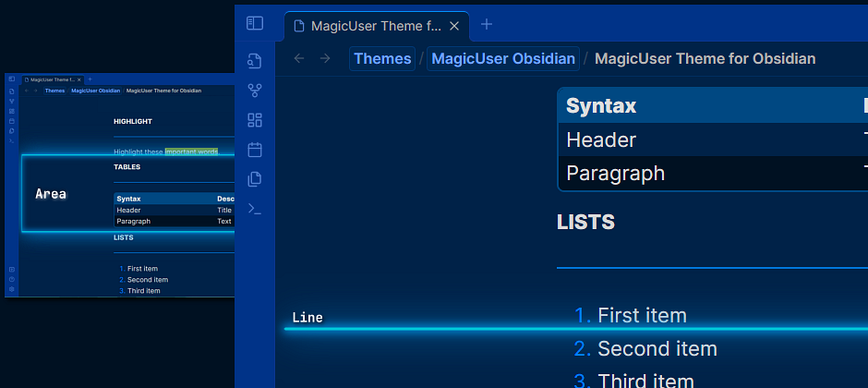Go forward using the small window's forward arrow
This screenshot has height=388, width=868.
(x=35, y=91)
